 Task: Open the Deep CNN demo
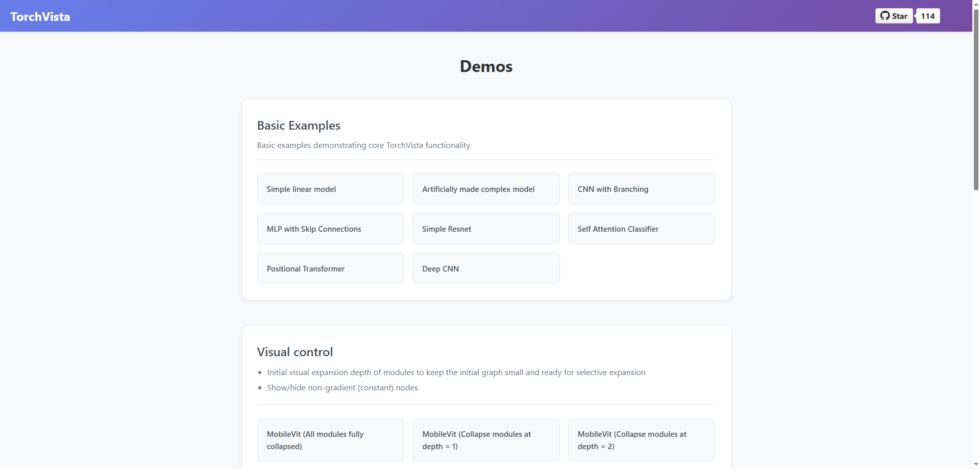485,268
